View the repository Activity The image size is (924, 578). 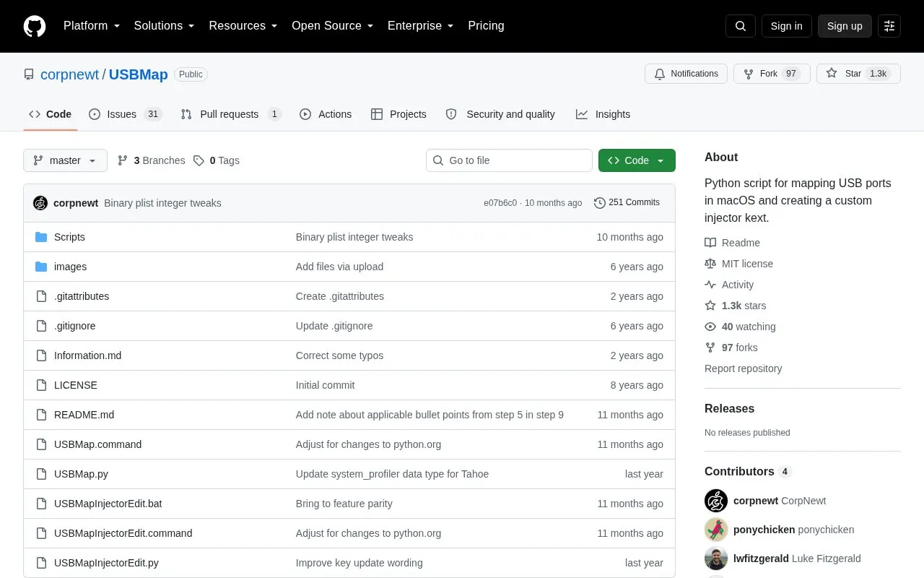tap(729, 285)
